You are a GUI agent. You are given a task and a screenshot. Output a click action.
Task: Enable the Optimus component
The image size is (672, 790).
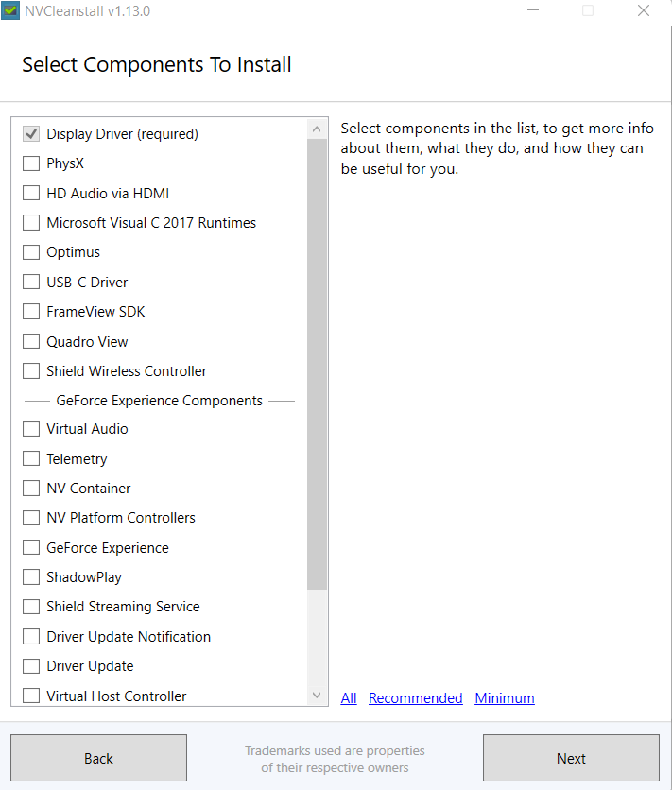tap(31, 252)
